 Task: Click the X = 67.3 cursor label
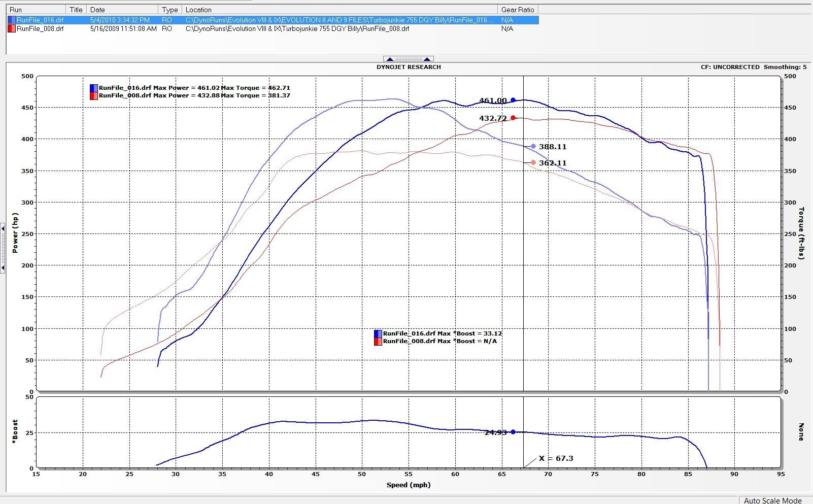[556, 458]
